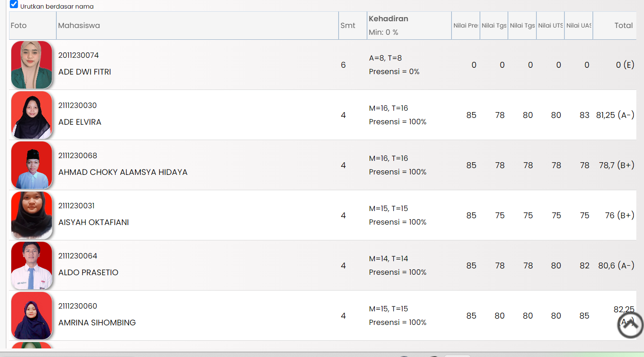Select the name ALDO PRASETIO
This screenshot has height=357, width=644.
pos(89,272)
